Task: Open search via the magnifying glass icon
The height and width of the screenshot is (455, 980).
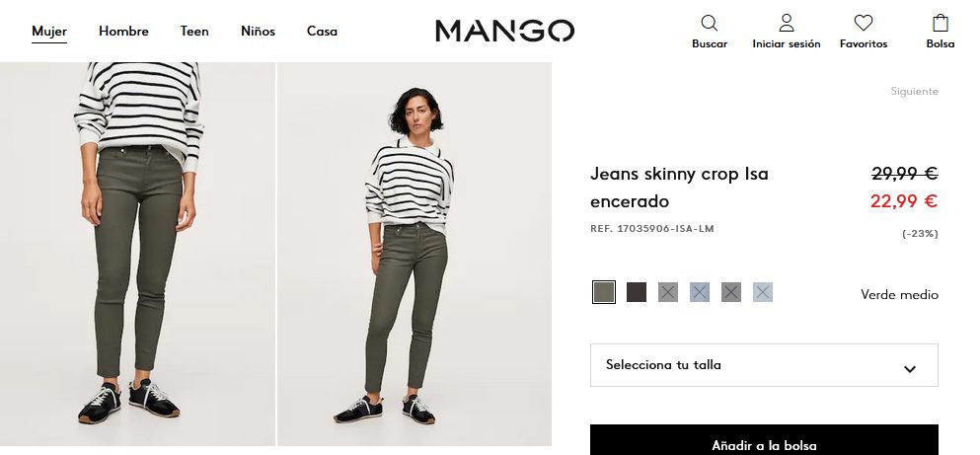Action: pyautogui.click(x=710, y=23)
